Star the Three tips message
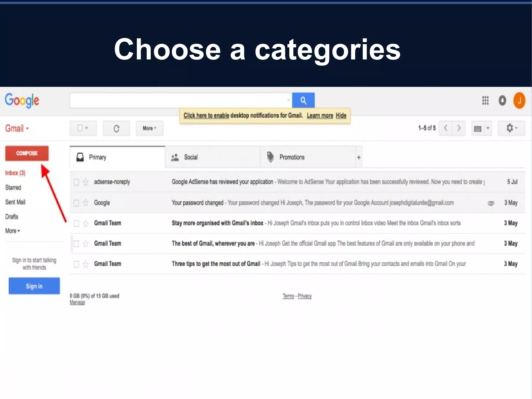Viewport: 532px width, 399px height. tap(85, 264)
